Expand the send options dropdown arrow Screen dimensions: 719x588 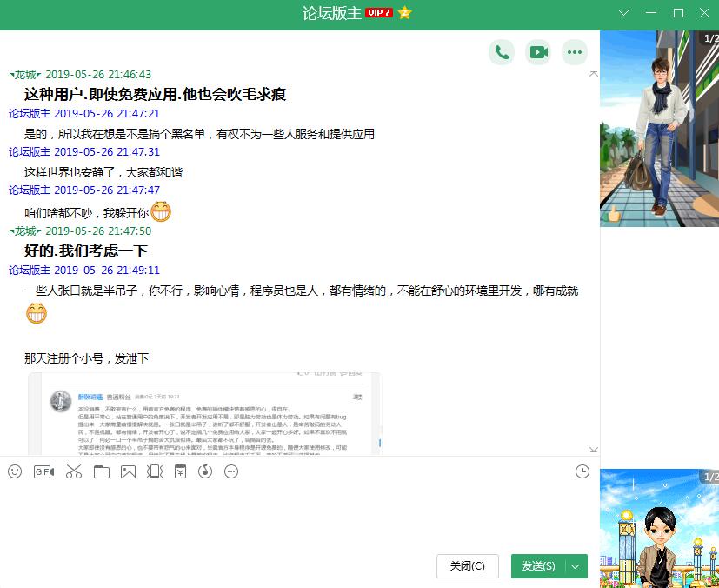[x=576, y=566]
